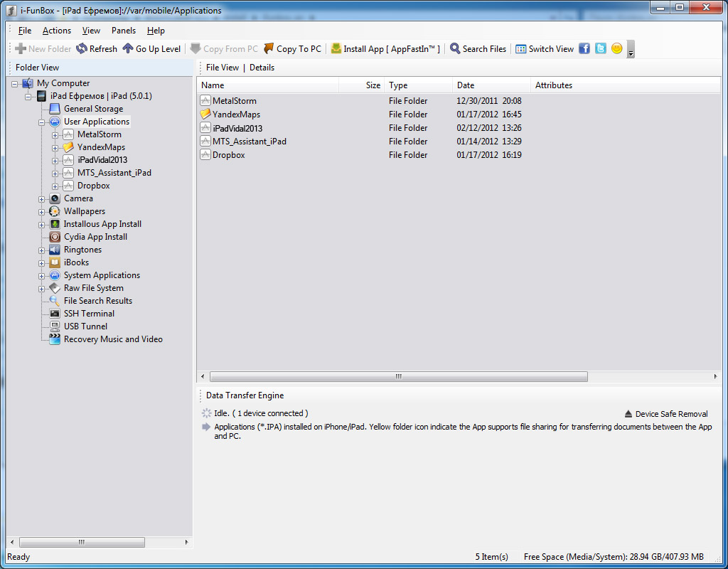Screen dimensions: 728x569
Task: Open the Panels menu
Action: (x=124, y=31)
